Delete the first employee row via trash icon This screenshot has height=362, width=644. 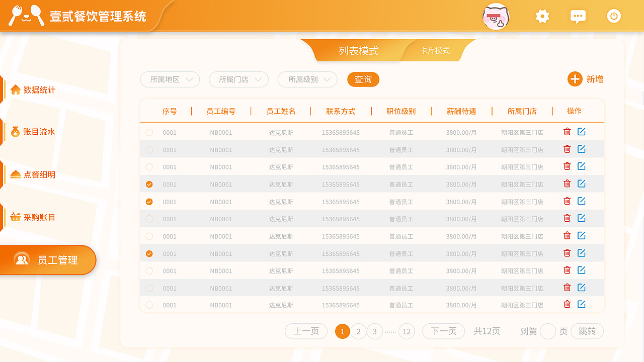[567, 131]
